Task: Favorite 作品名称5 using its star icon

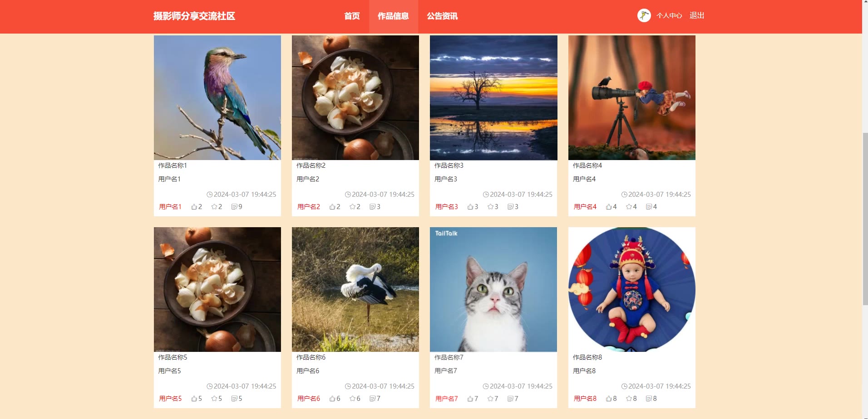Action: click(x=214, y=399)
